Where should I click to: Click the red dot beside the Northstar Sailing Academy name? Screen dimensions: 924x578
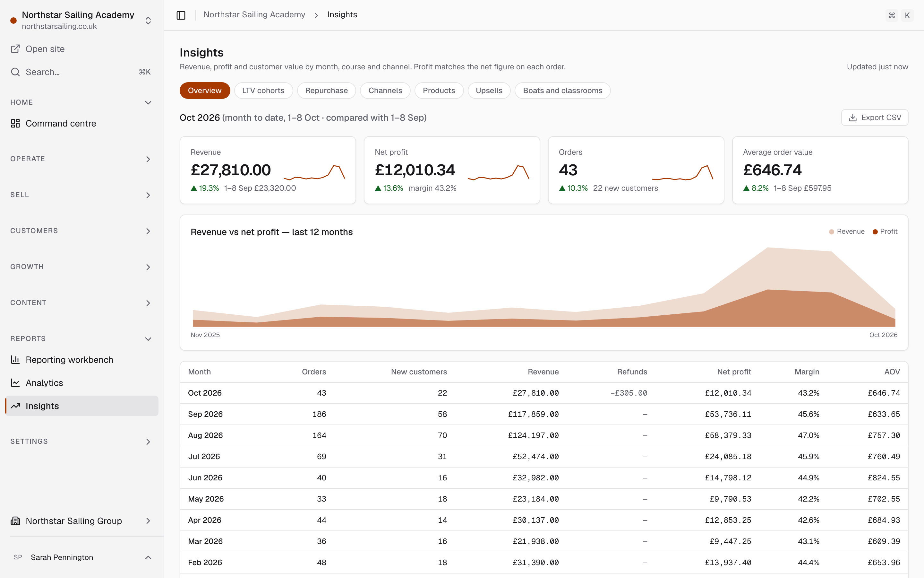tap(13, 20)
